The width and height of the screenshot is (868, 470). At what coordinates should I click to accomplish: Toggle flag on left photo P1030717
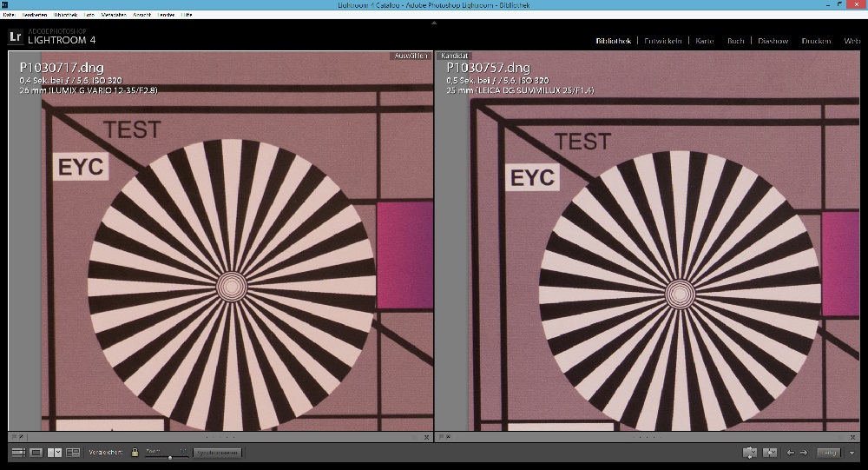coord(15,437)
